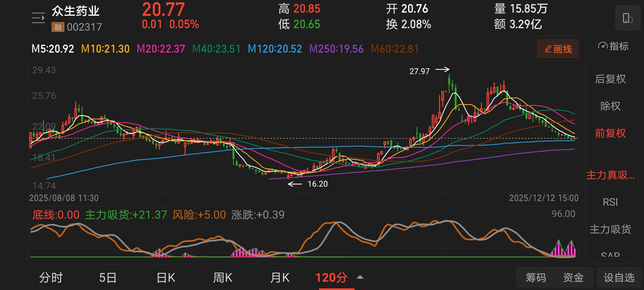Switch to the 日K tab

166,278
